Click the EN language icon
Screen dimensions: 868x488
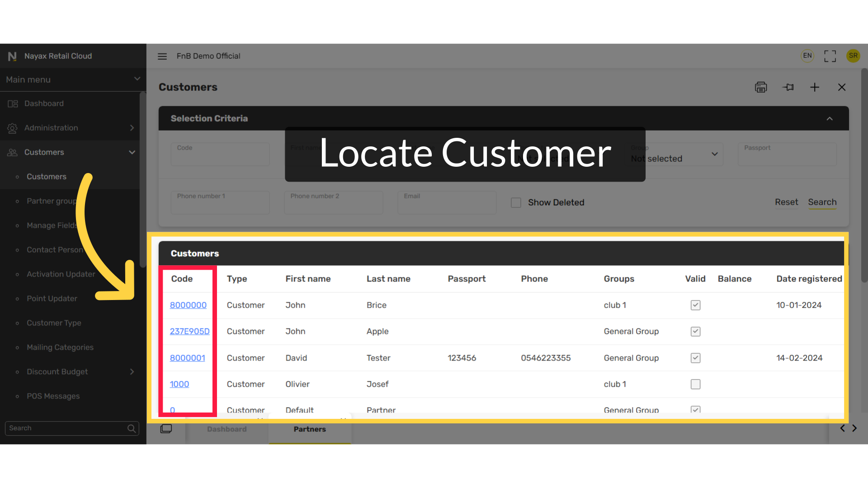[807, 56]
